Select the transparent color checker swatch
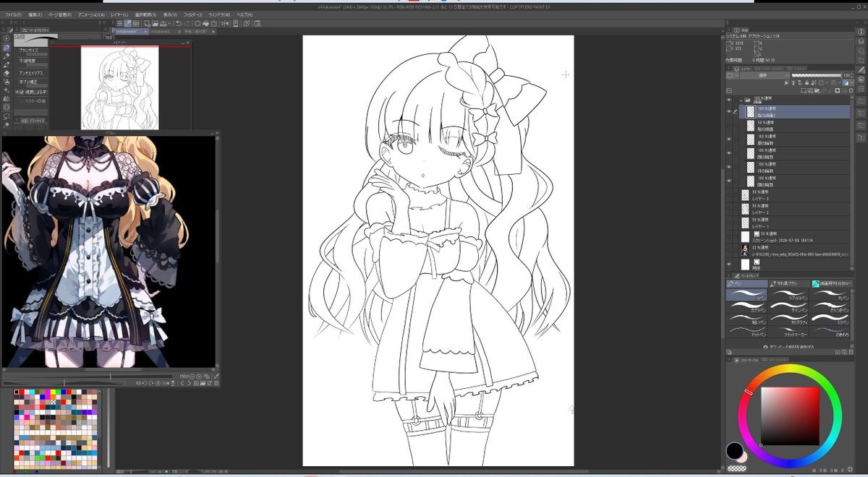This screenshot has width=868, height=477. tap(738, 467)
